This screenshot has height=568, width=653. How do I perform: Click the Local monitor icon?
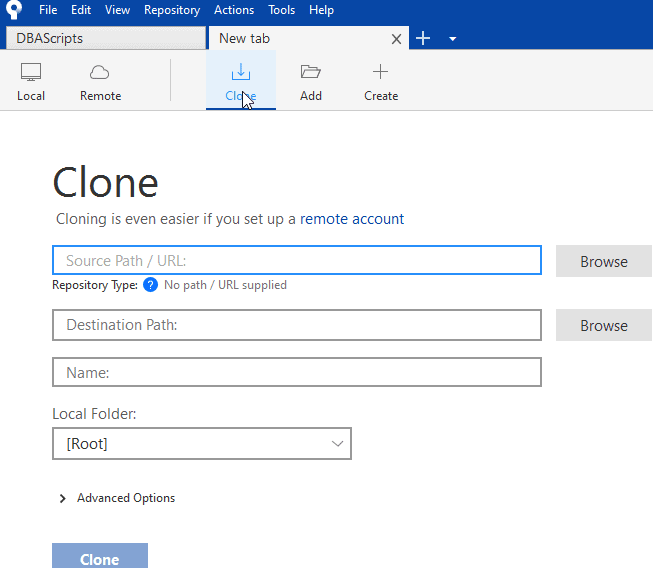[x=31, y=73]
